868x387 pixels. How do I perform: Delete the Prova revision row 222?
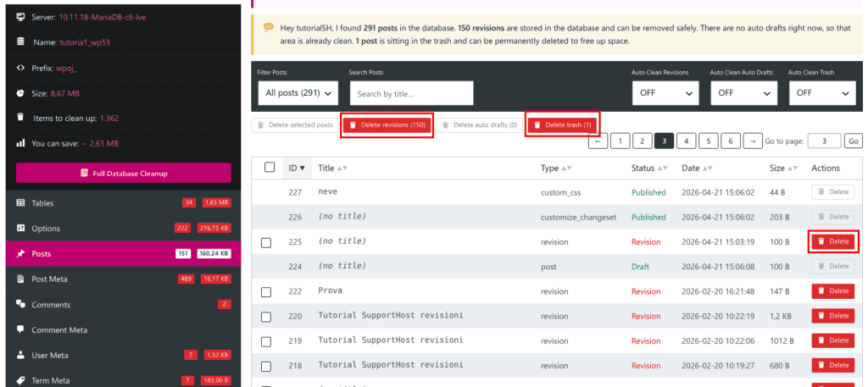(833, 290)
